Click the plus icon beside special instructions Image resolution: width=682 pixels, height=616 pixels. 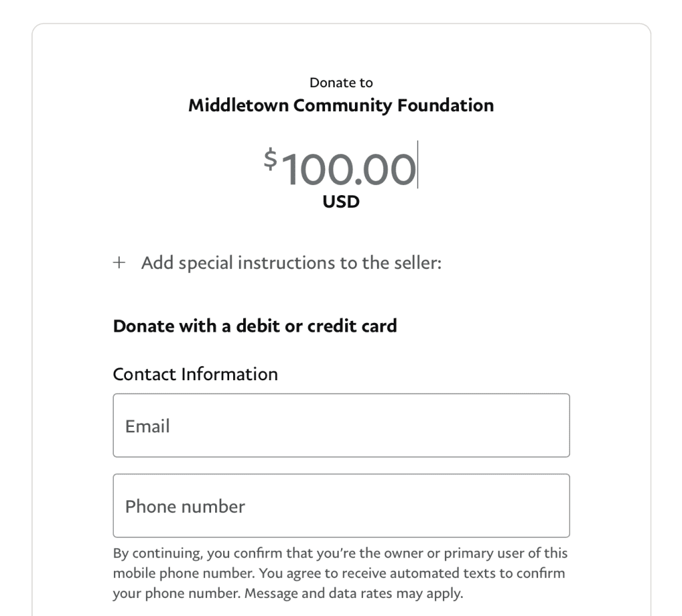(x=119, y=263)
